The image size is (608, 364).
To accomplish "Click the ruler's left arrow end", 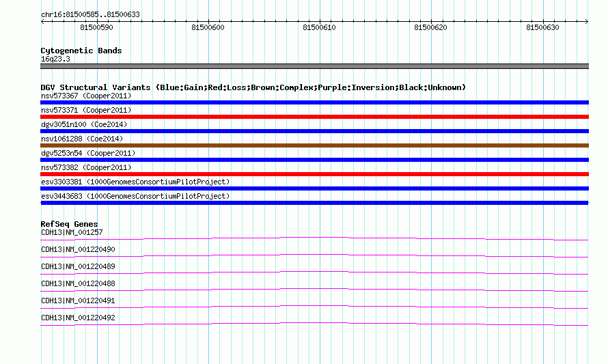I will pyautogui.click(x=42, y=21).
